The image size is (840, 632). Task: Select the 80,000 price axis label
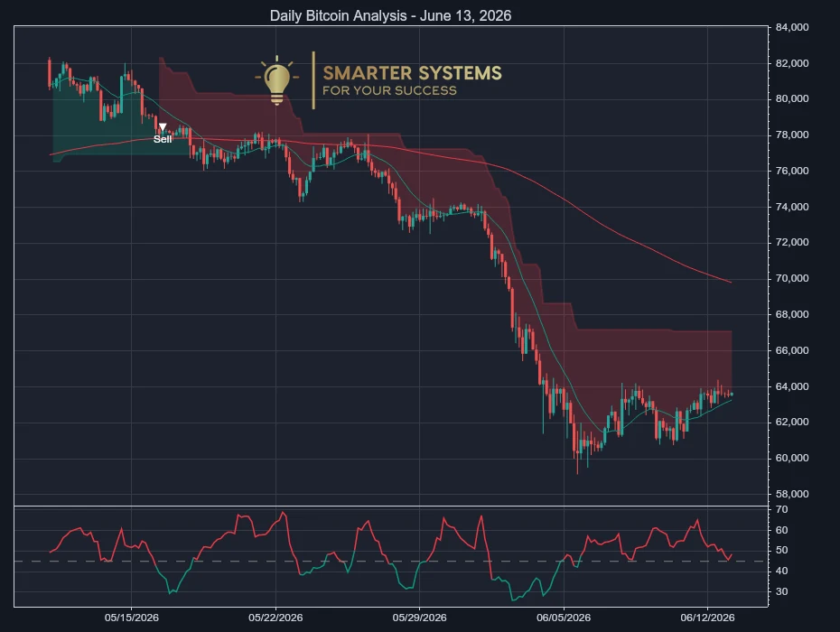click(x=792, y=98)
